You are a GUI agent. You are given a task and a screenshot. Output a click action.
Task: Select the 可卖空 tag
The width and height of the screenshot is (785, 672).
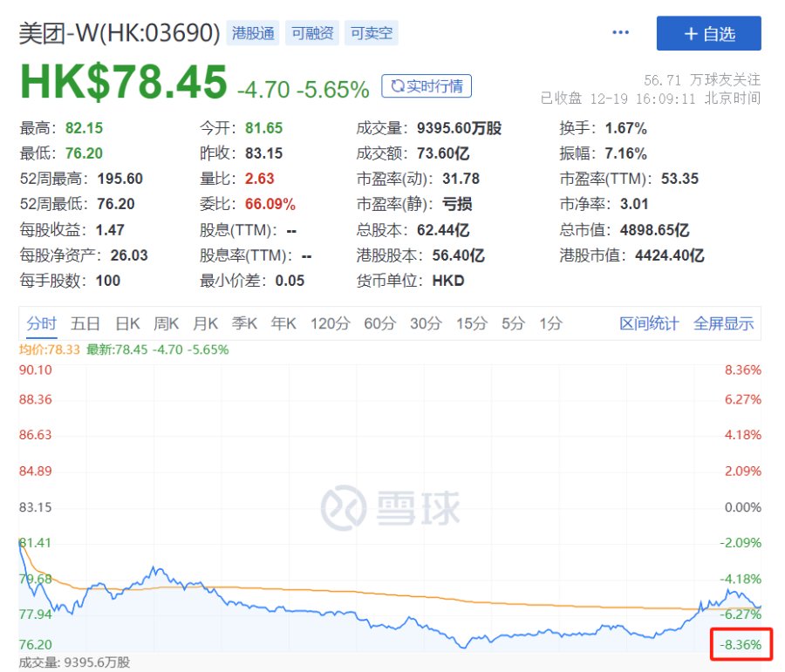pos(371,33)
